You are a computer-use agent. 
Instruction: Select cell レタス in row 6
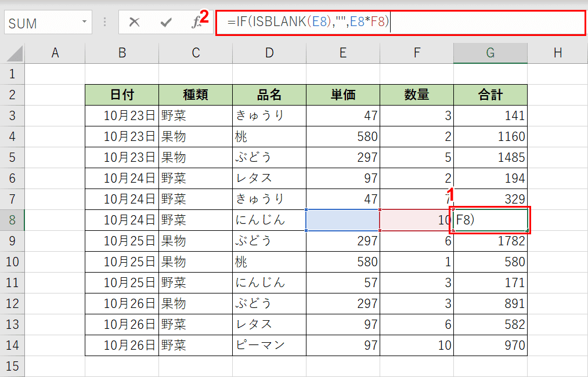[x=269, y=179]
